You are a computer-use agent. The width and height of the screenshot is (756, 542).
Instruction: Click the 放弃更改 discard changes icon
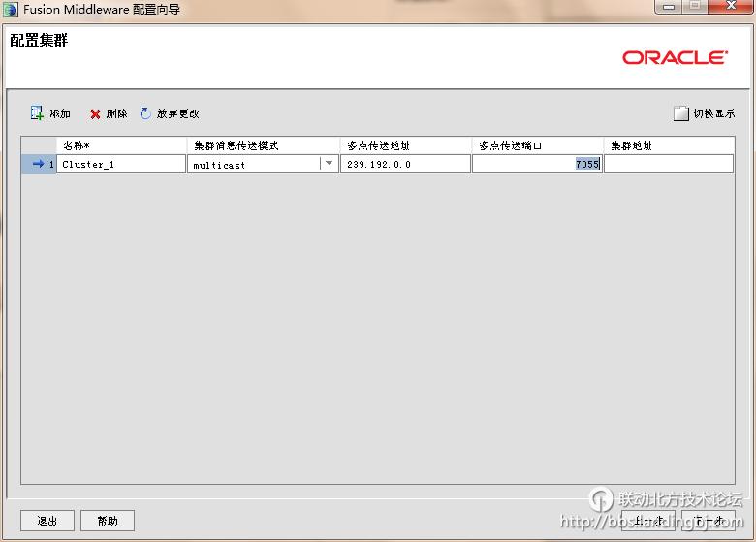click(145, 113)
